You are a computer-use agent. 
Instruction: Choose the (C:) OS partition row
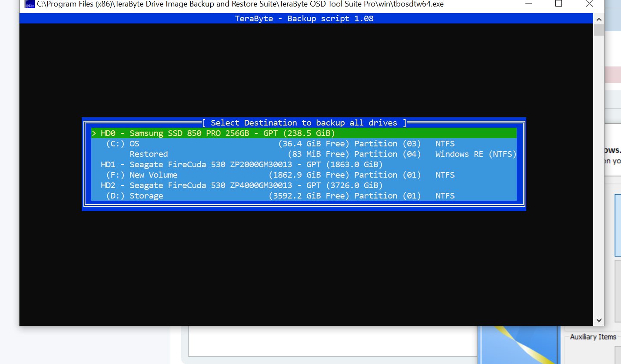304,143
